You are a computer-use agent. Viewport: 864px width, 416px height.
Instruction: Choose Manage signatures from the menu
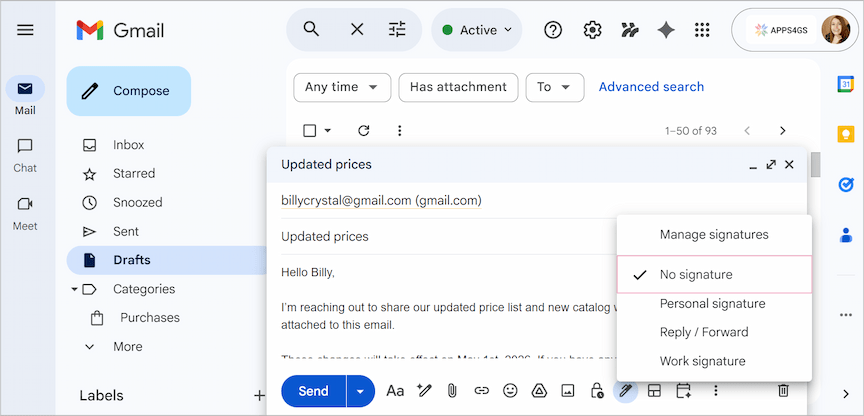[x=714, y=235]
